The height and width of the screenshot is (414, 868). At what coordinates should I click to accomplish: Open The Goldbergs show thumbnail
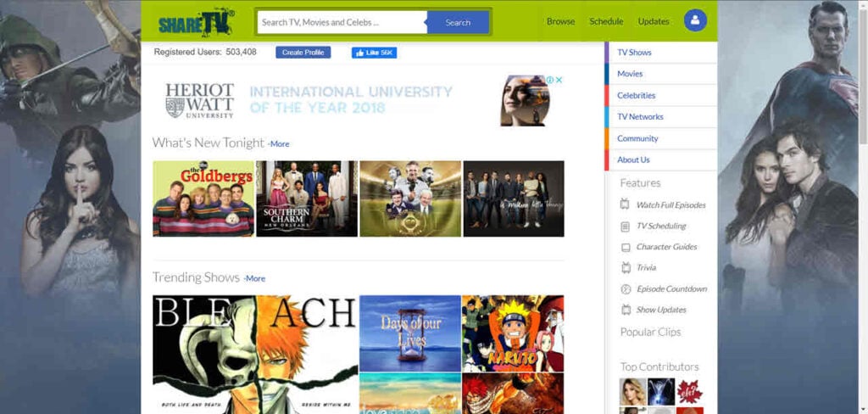tap(203, 199)
